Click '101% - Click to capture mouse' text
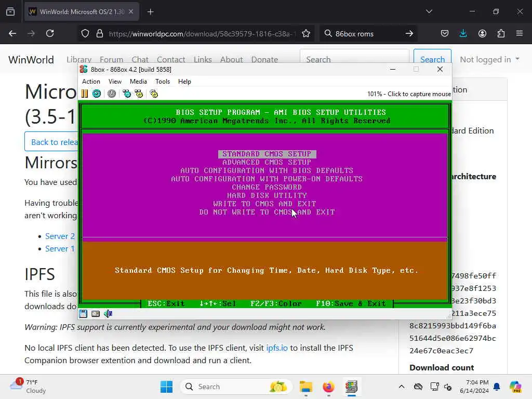The height and width of the screenshot is (399, 532). click(x=409, y=94)
